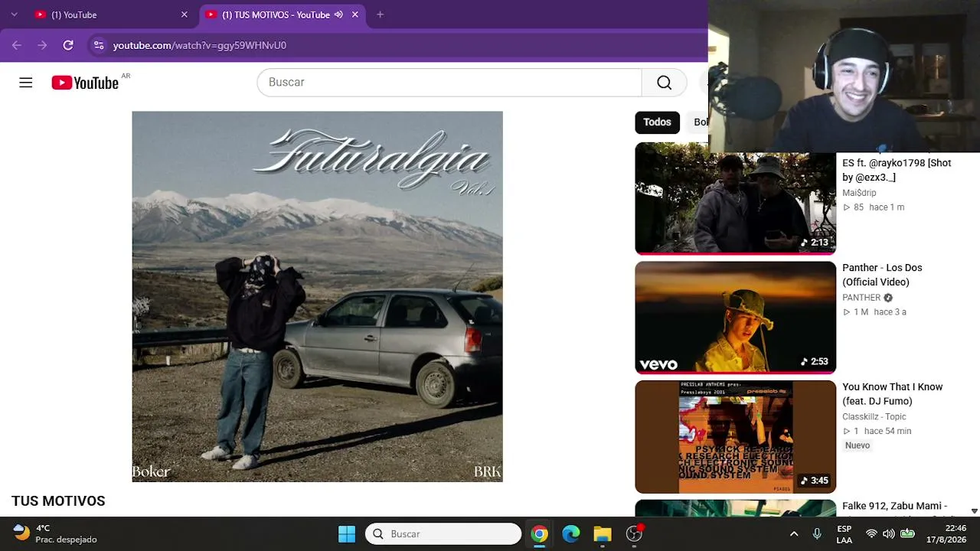Open the ESP LAA language switcher
The image size is (980, 551).
[844, 534]
